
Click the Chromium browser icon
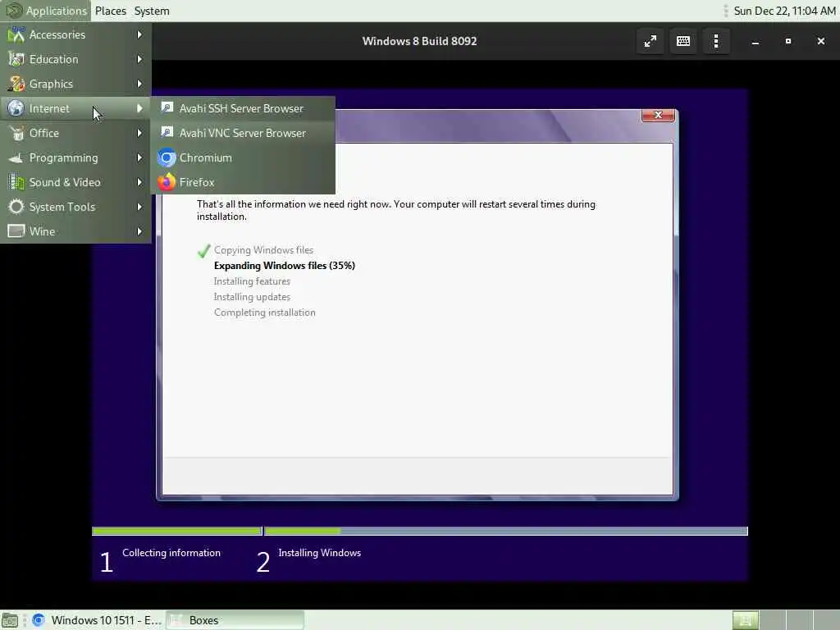[167, 158]
